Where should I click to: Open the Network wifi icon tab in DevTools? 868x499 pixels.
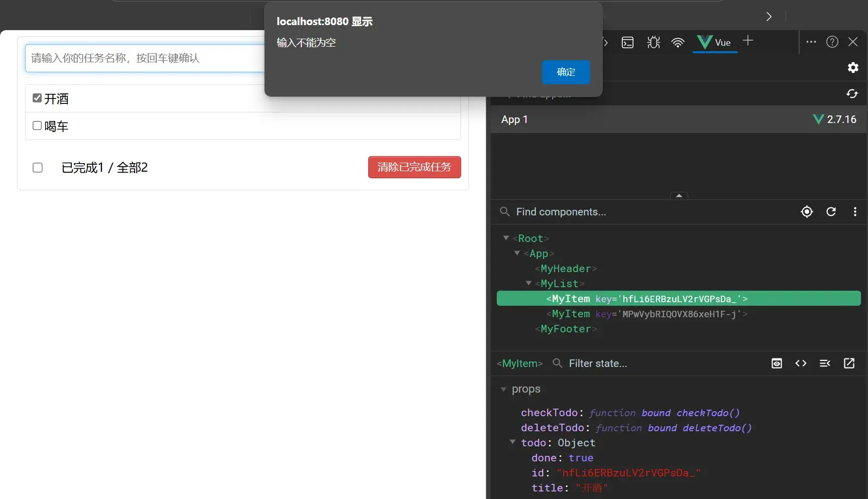[678, 43]
